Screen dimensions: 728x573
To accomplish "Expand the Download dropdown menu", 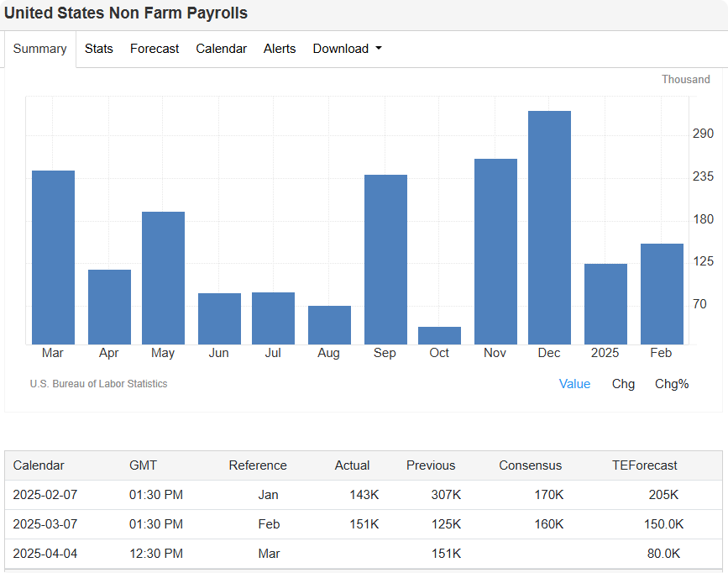I will (347, 49).
